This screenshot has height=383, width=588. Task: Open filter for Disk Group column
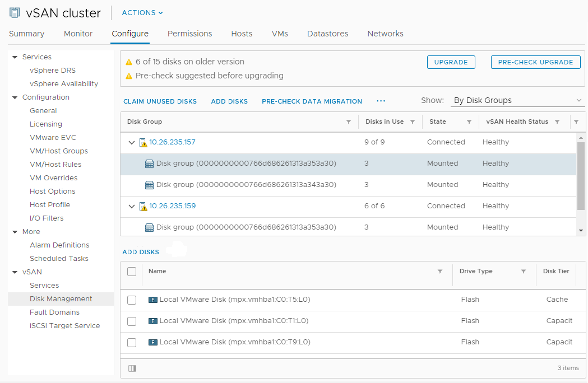[x=349, y=122]
